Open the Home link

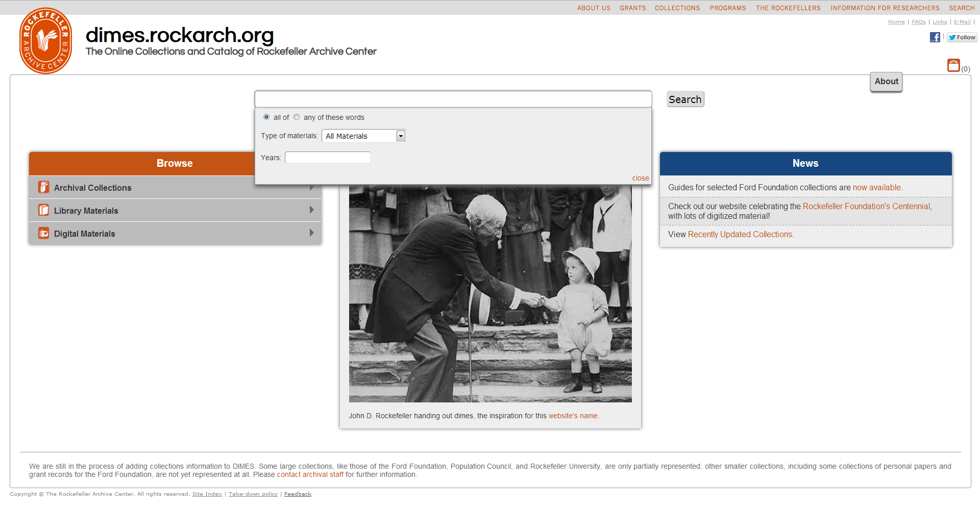896,22
